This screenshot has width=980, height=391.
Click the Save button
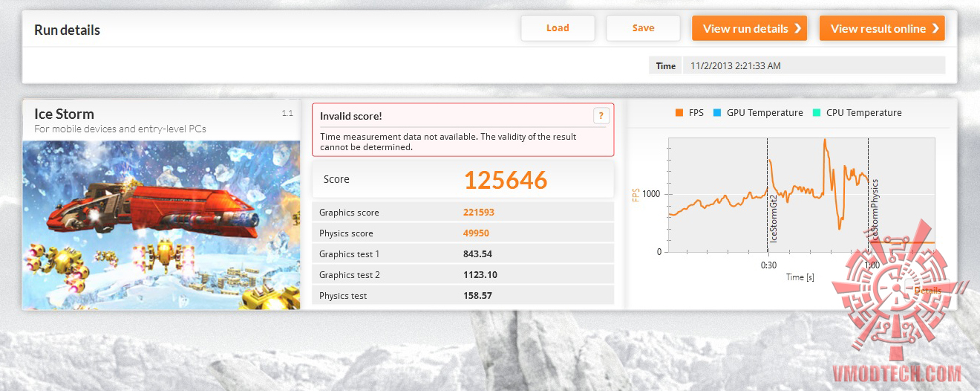click(643, 28)
